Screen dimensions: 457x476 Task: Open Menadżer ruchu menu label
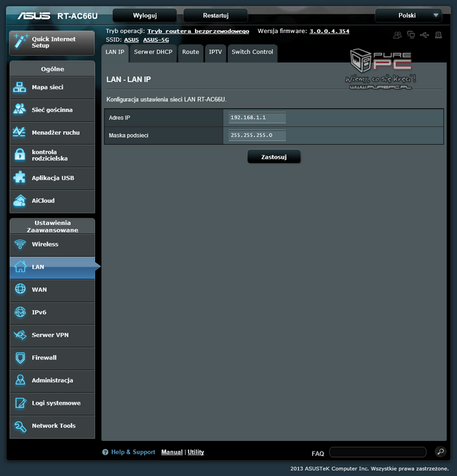point(56,133)
